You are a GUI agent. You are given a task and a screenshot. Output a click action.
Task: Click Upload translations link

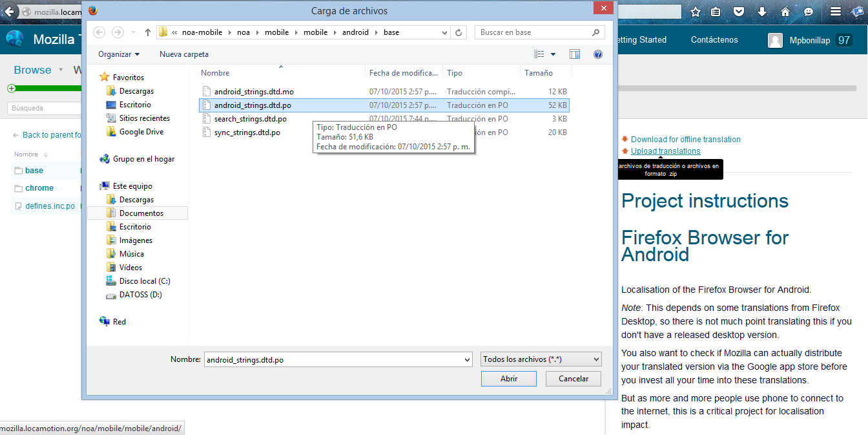pos(665,151)
